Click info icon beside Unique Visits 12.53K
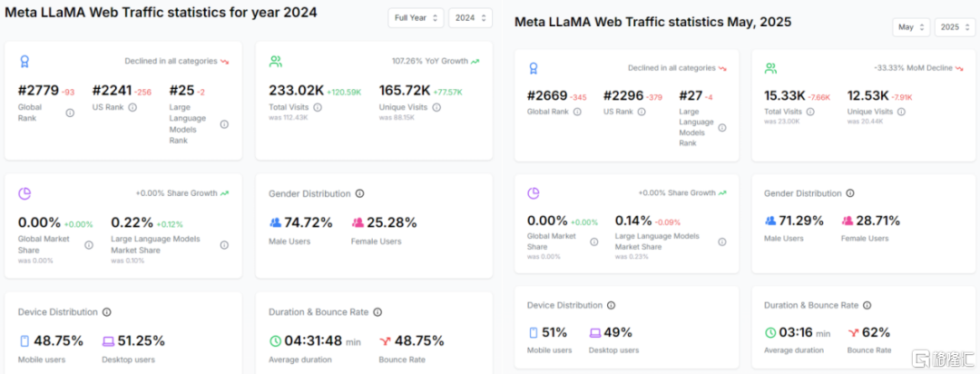980x374 pixels. click(x=901, y=112)
